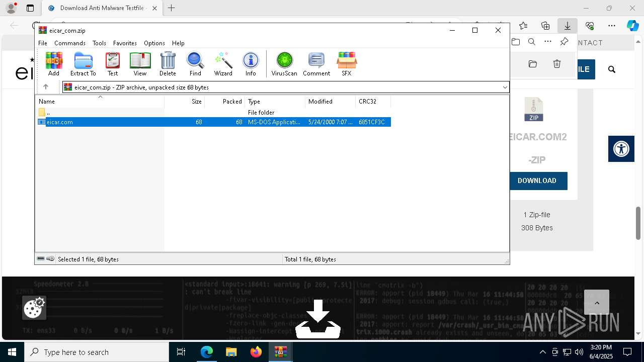Open the Commands menu
644x362 pixels.
pyautogui.click(x=70, y=43)
